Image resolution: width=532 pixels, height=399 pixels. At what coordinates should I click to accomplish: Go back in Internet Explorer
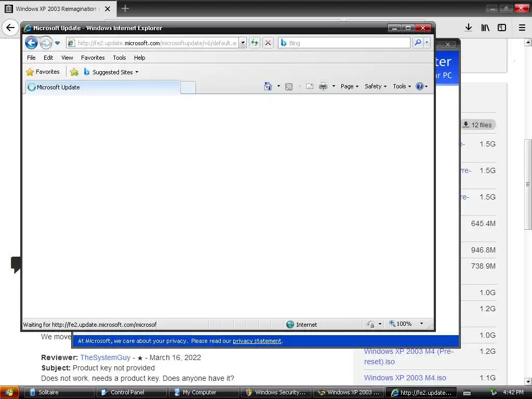[31, 43]
